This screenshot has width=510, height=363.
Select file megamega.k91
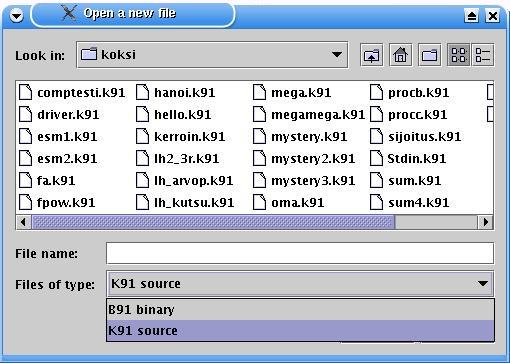(309, 114)
